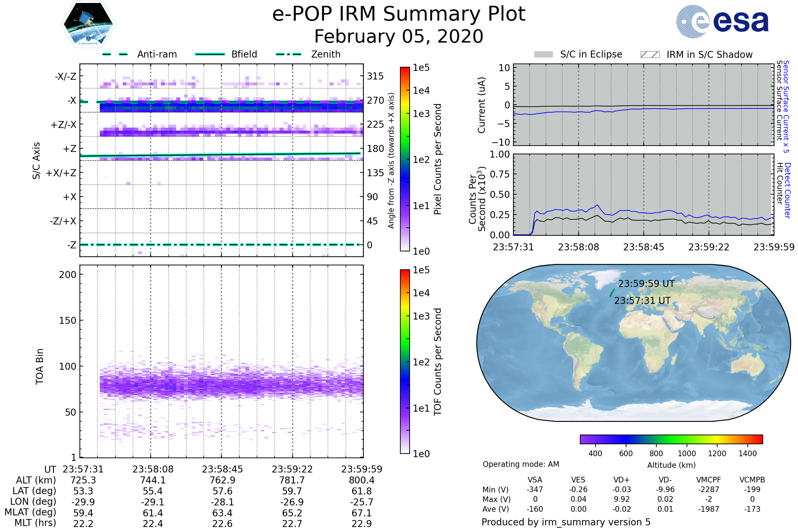Image resolution: width=798 pixels, height=532 pixels.
Task: Click the green orbit track on world map
Action: pos(612,293)
